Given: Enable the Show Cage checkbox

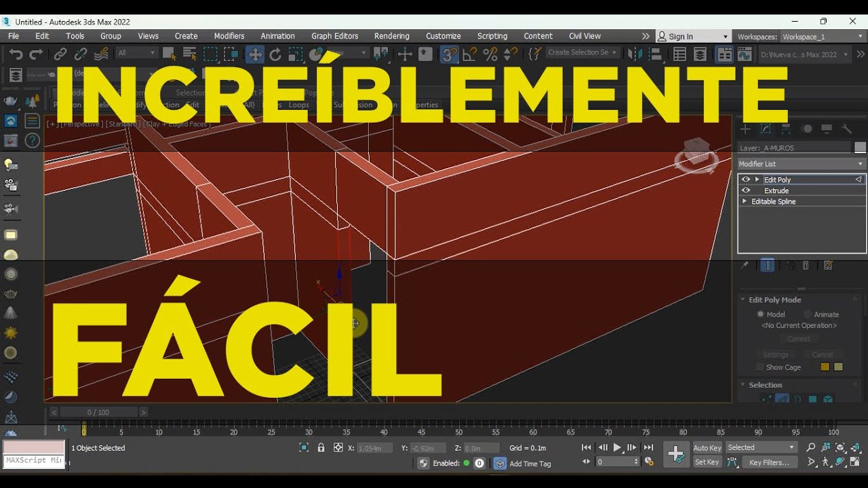Looking at the screenshot, I should [759, 367].
